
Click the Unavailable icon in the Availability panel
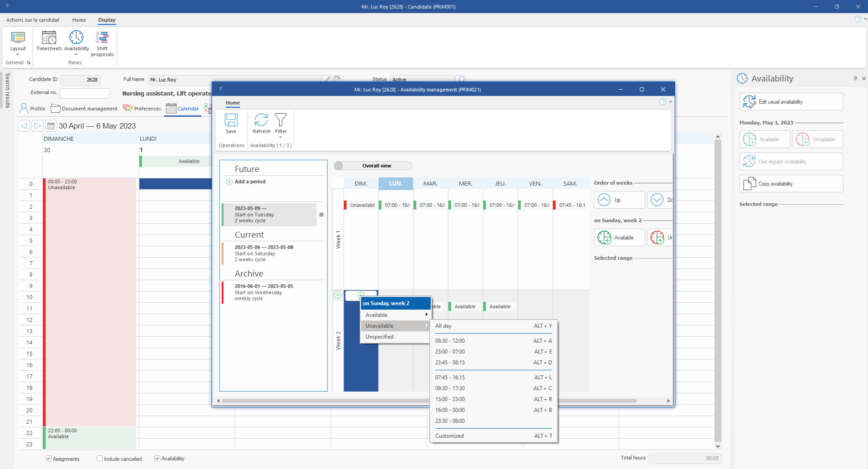tap(804, 139)
